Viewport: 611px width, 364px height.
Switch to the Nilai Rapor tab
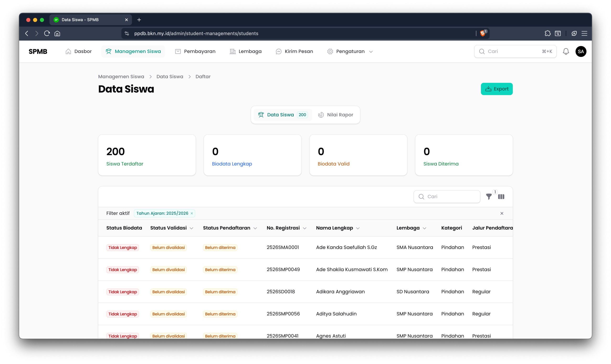point(335,115)
